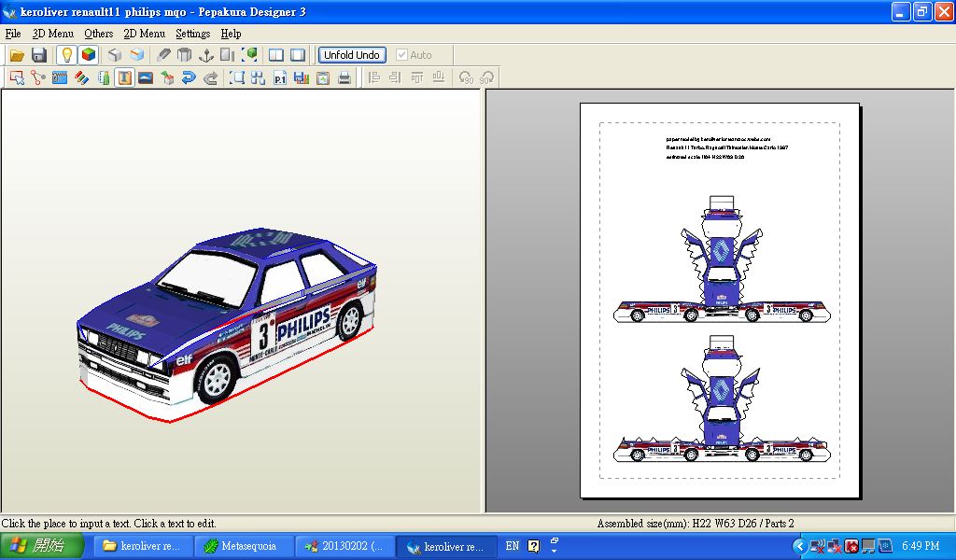This screenshot has width=956, height=560.
Task: Select the colored pencils edge color tool
Action: coord(81,78)
